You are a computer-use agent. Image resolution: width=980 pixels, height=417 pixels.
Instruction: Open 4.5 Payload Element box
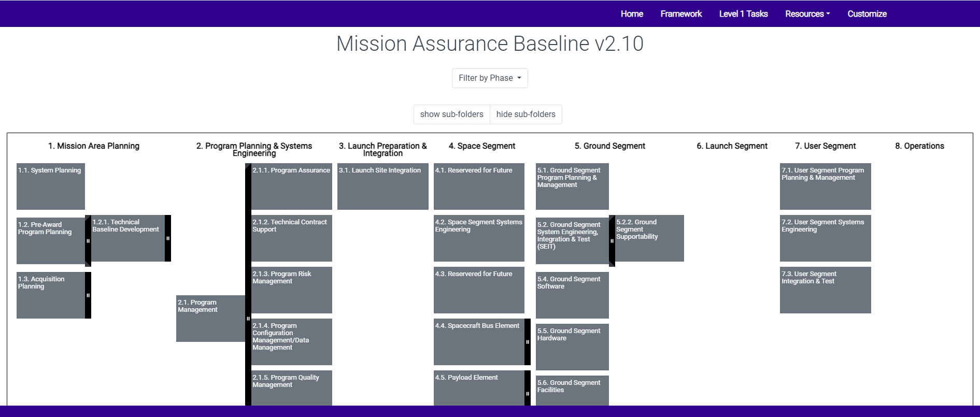coord(479,388)
